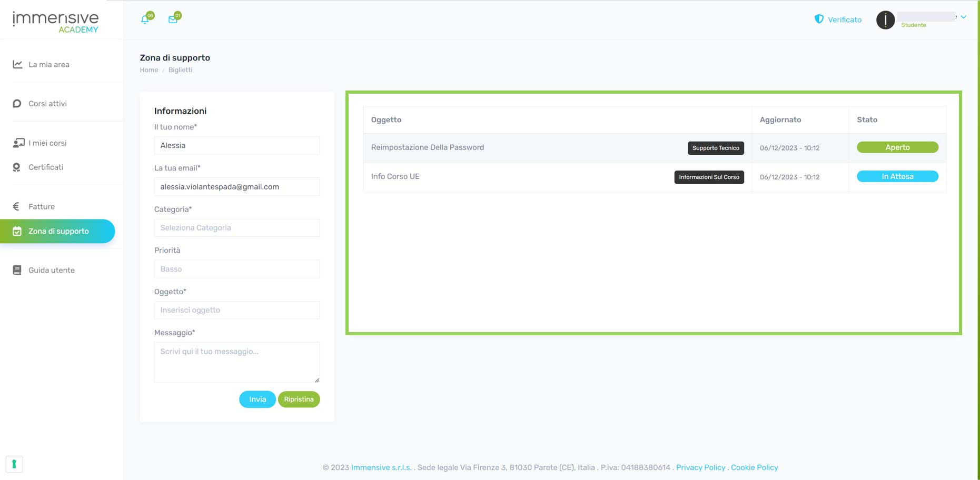Open Certificati from the sidebar
The width and height of the screenshot is (980, 480).
click(x=46, y=167)
